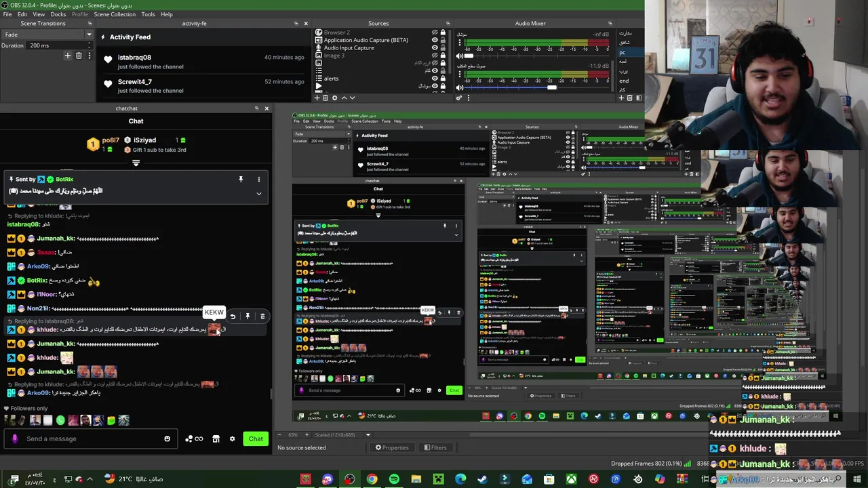
Task: Open chat identity microphone icon in message box
Action: (x=15, y=439)
